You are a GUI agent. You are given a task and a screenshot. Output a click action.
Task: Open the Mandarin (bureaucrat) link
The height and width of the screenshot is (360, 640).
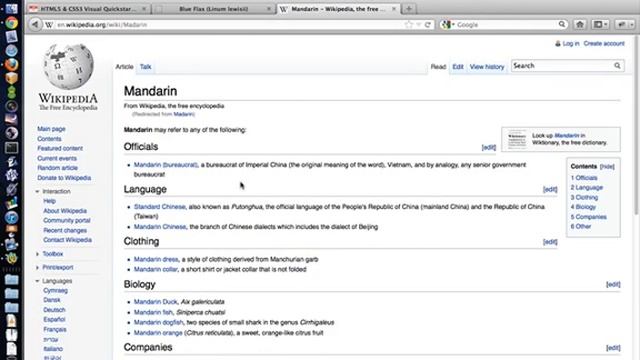[x=165, y=165]
